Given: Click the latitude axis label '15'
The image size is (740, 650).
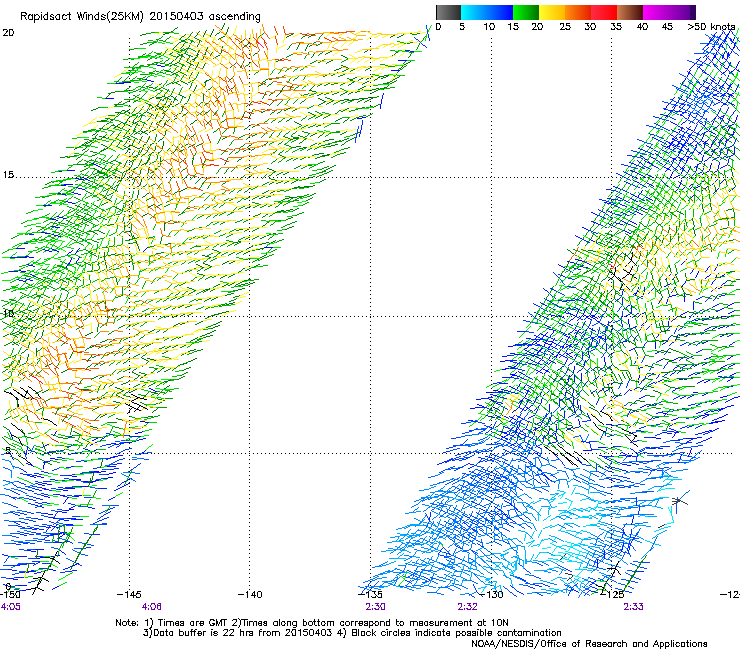Looking at the screenshot, I should pyautogui.click(x=8, y=175).
